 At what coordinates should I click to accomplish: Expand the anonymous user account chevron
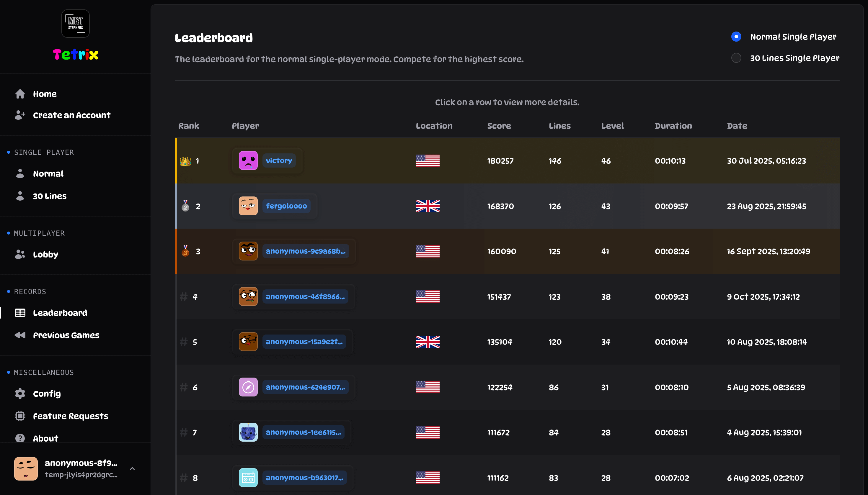[132, 468]
